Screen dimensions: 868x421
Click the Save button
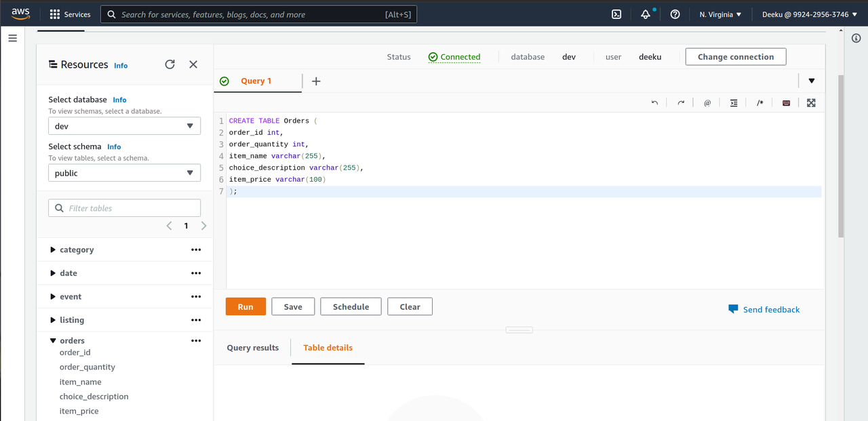293,306
